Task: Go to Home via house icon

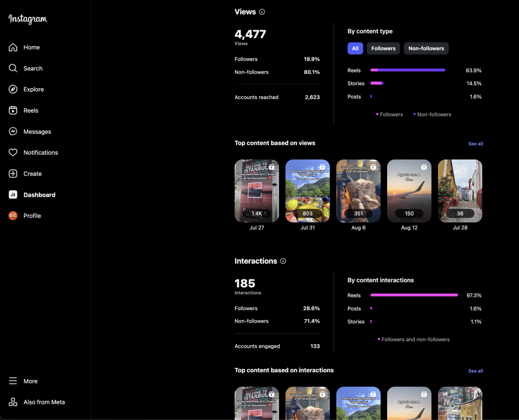Action: tap(13, 47)
